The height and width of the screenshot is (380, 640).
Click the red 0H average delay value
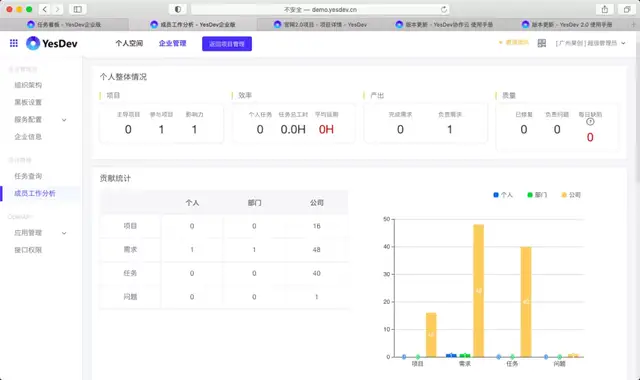[x=326, y=129]
